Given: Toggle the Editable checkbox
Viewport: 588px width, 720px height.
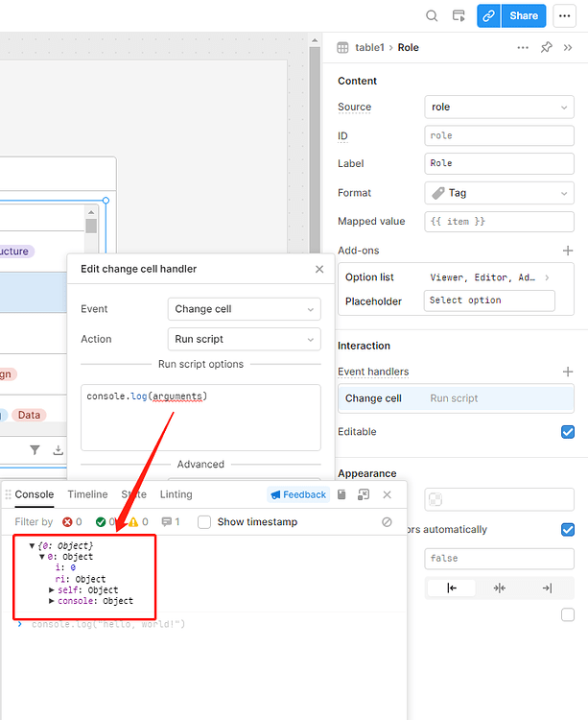Looking at the screenshot, I should 568,432.
